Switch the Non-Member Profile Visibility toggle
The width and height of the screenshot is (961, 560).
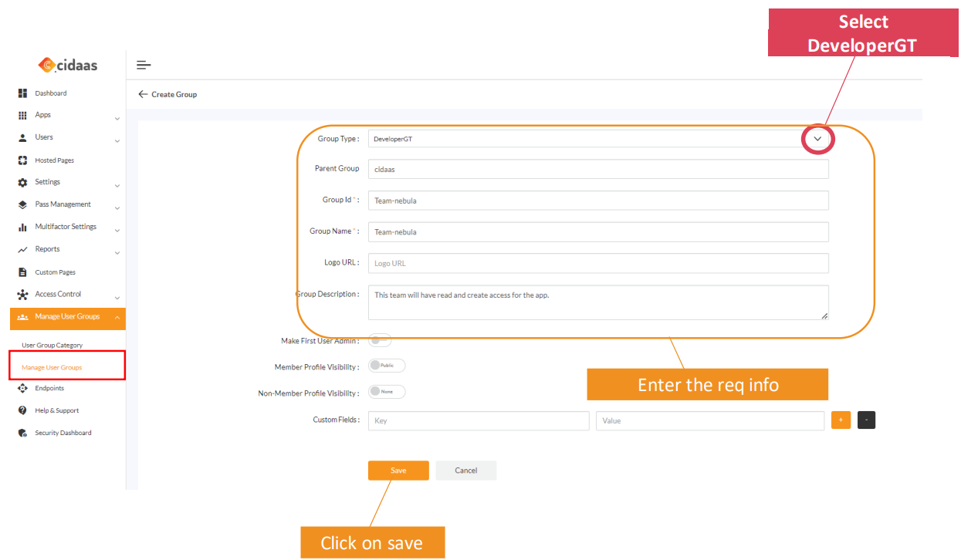click(x=386, y=391)
